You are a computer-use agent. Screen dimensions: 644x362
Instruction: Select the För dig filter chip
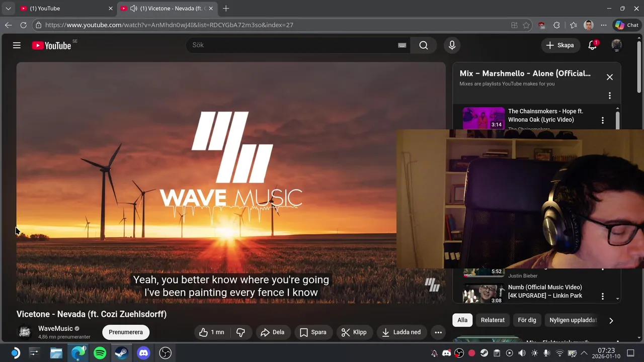(x=527, y=320)
